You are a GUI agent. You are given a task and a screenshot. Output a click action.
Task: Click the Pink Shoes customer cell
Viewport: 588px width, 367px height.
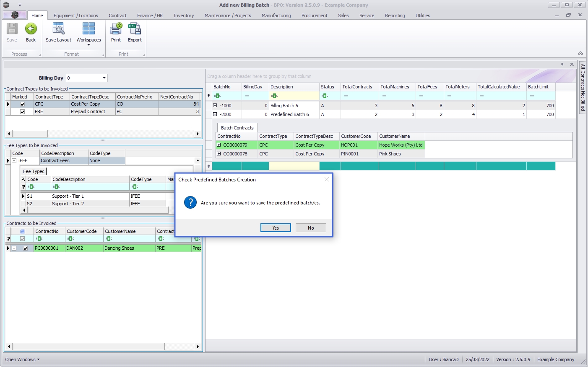click(x=401, y=154)
